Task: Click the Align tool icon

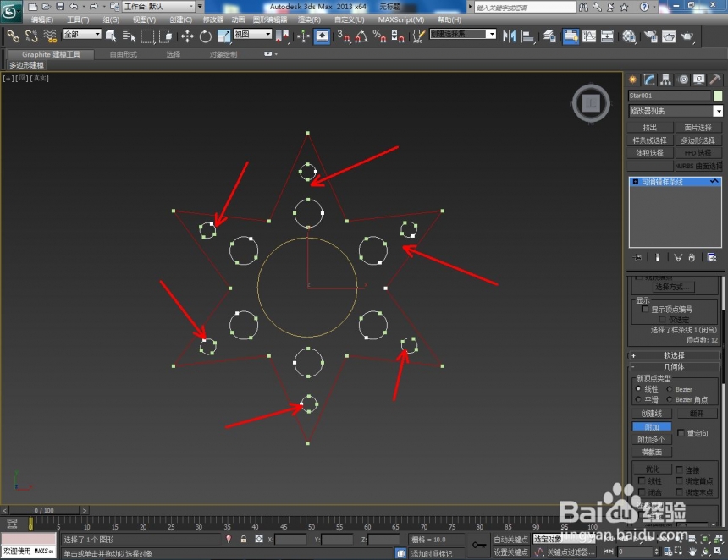Action: 528,36
